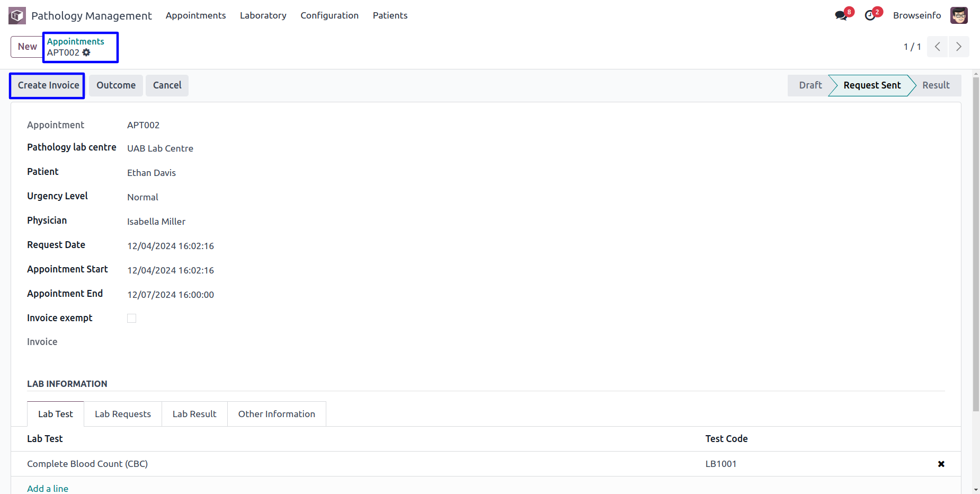Click the Lab Test column header
The height and width of the screenshot is (494, 980).
(45, 439)
